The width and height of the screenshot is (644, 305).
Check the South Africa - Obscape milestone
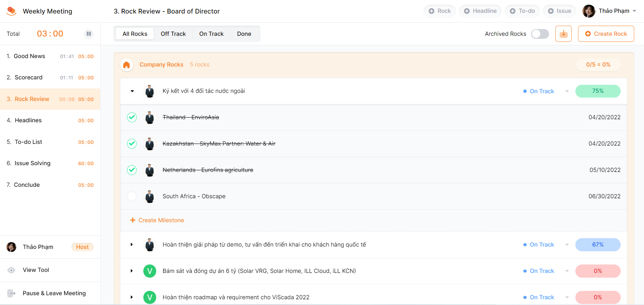pos(132,196)
